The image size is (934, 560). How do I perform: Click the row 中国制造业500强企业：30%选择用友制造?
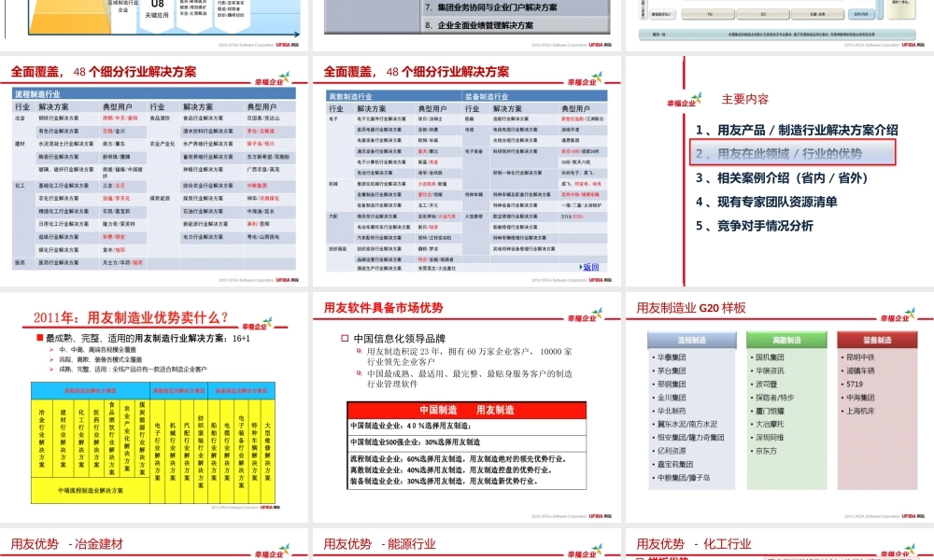point(466,442)
